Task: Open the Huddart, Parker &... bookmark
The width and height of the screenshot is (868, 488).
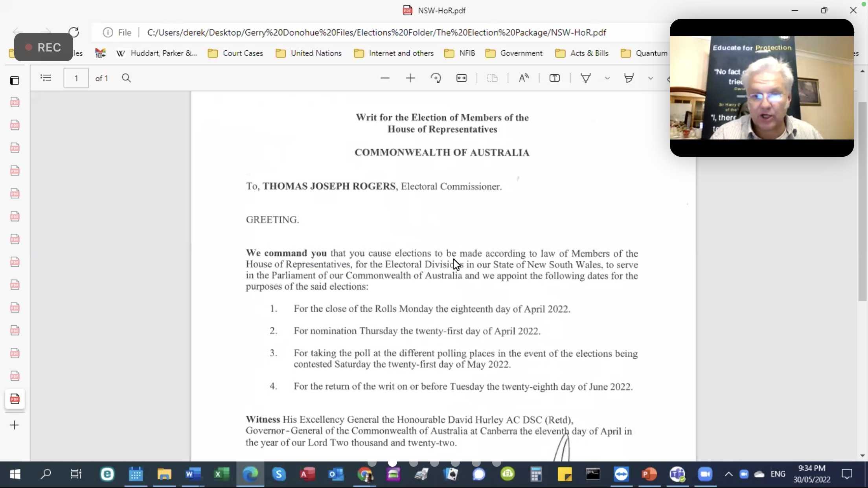Action: point(157,53)
